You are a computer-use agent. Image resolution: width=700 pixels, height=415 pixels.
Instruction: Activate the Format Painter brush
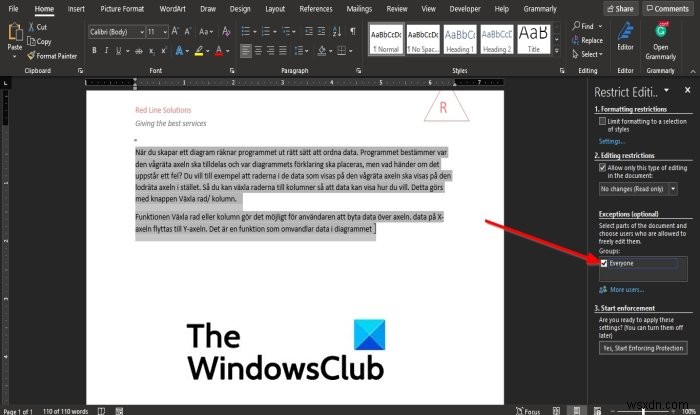point(31,56)
